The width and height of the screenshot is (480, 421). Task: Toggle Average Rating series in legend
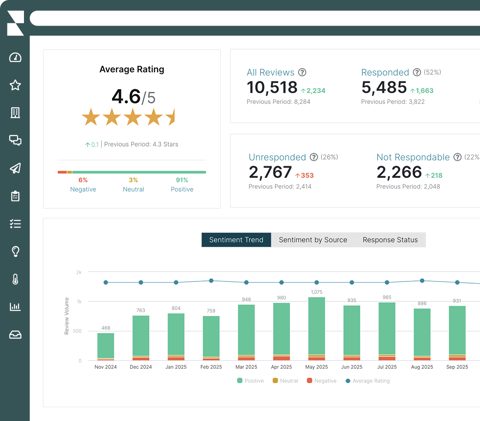pos(368,381)
